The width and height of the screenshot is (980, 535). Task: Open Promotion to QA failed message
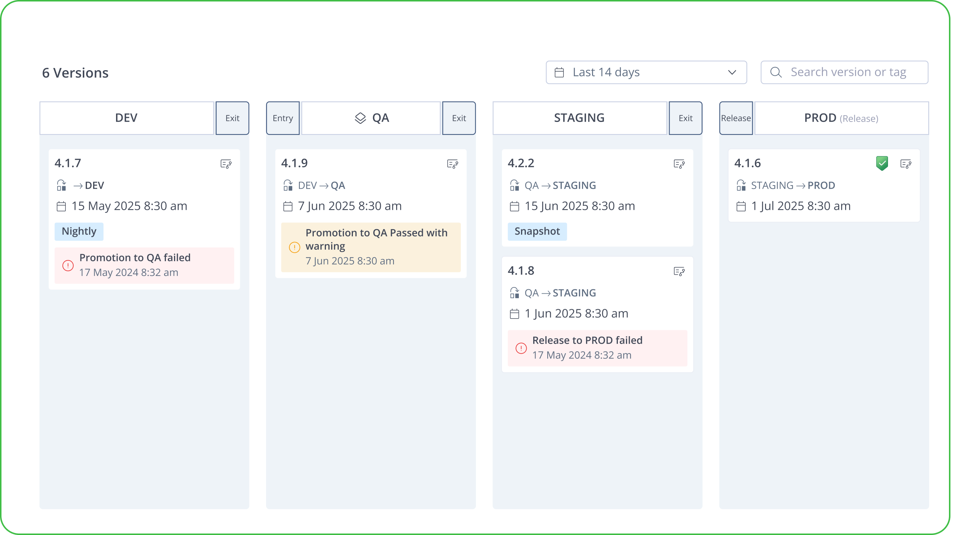(144, 265)
